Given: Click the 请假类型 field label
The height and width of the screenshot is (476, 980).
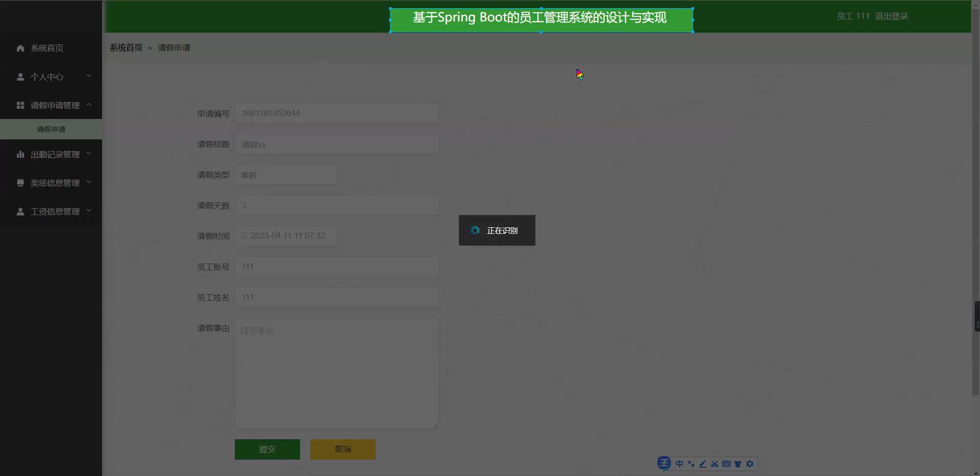Looking at the screenshot, I should coord(213,175).
